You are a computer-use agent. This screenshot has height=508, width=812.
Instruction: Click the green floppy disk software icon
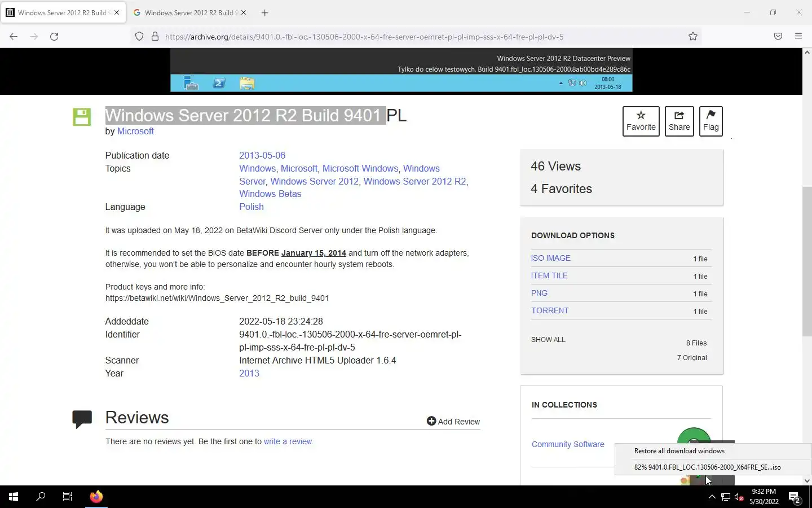pyautogui.click(x=82, y=117)
